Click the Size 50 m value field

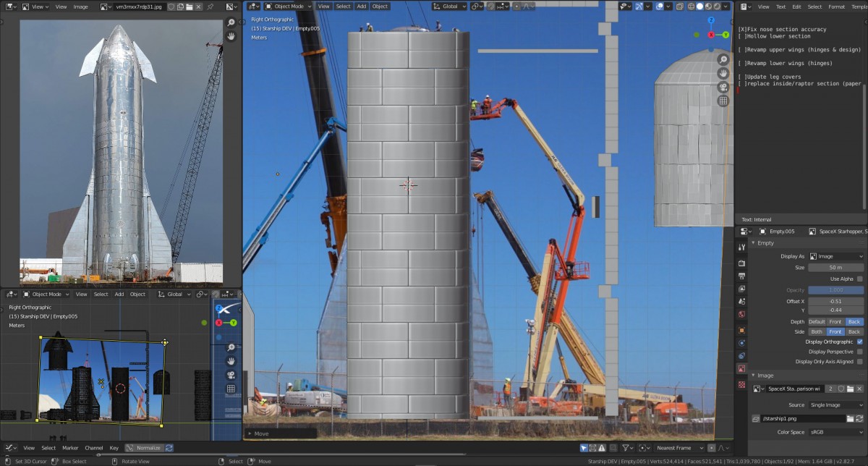836,268
